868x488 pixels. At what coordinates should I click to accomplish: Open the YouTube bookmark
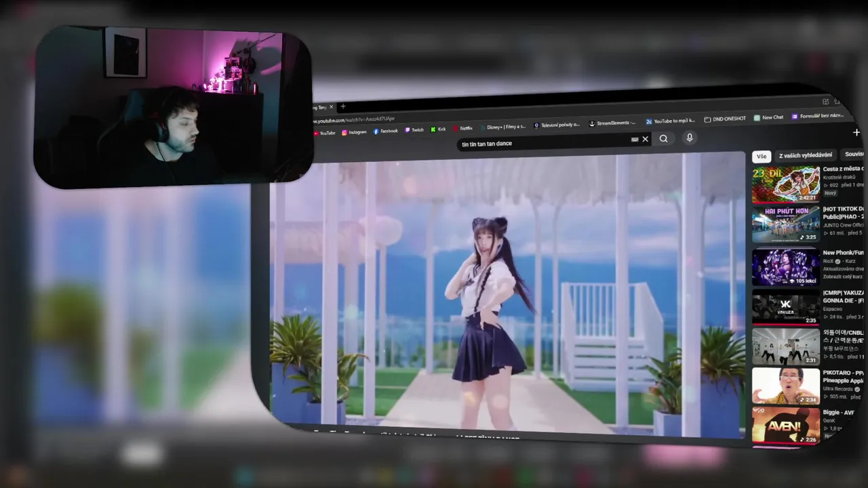point(325,133)
